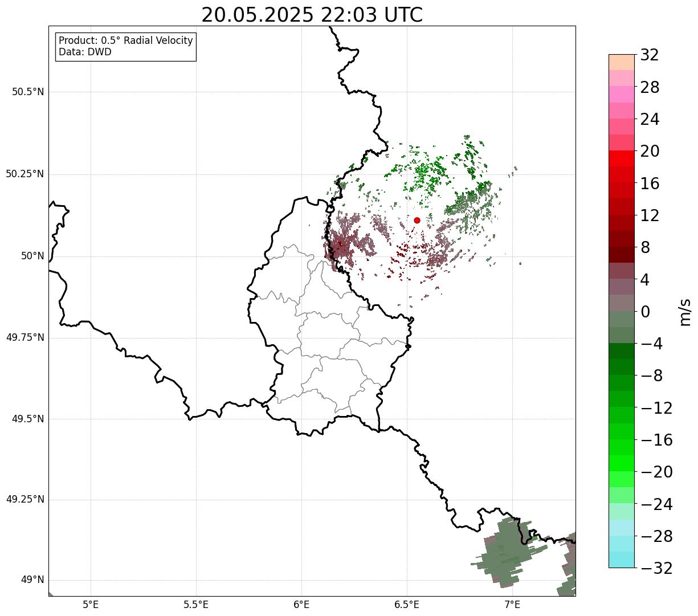The height and width of the screenshot is (616, 698).
Task: Click the colorbar tick label 20
Action: (x=650, y=152)
